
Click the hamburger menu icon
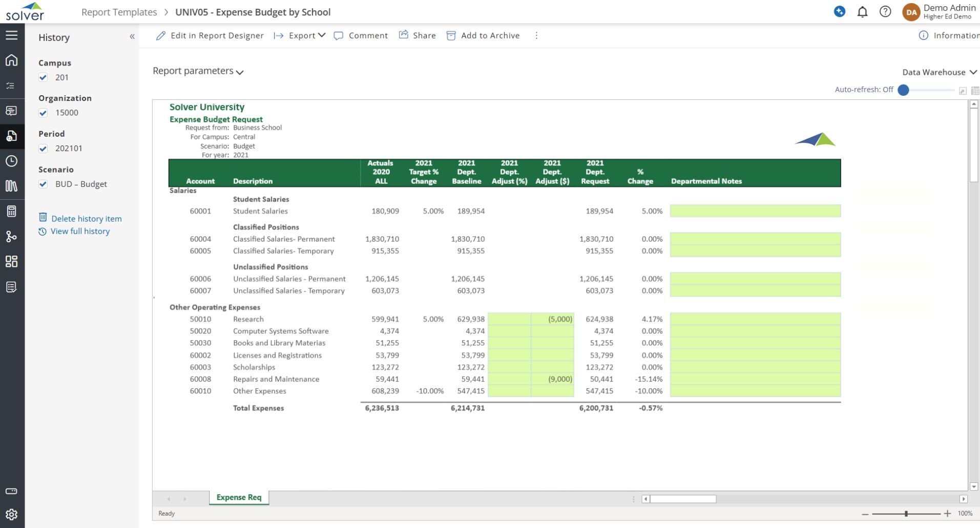11,35
